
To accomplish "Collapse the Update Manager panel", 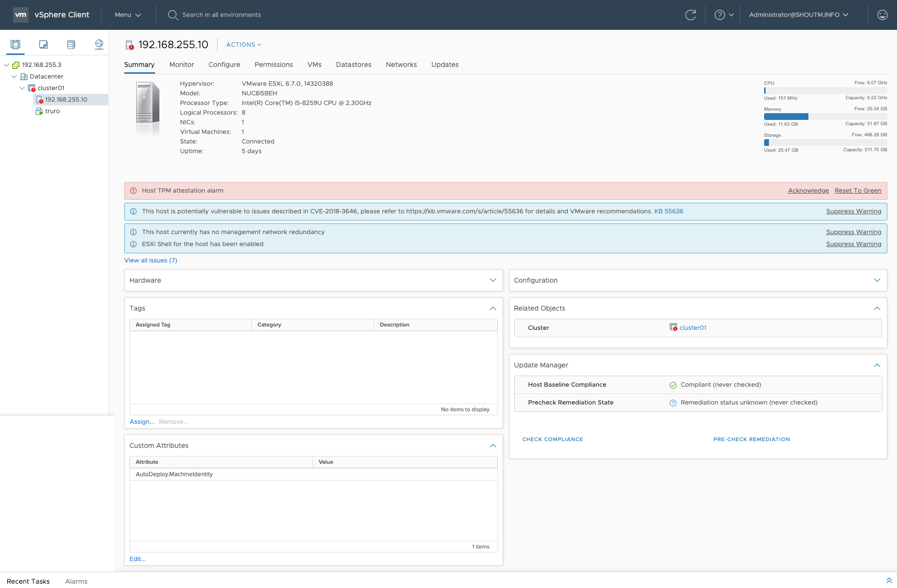I will pos(877,365).
